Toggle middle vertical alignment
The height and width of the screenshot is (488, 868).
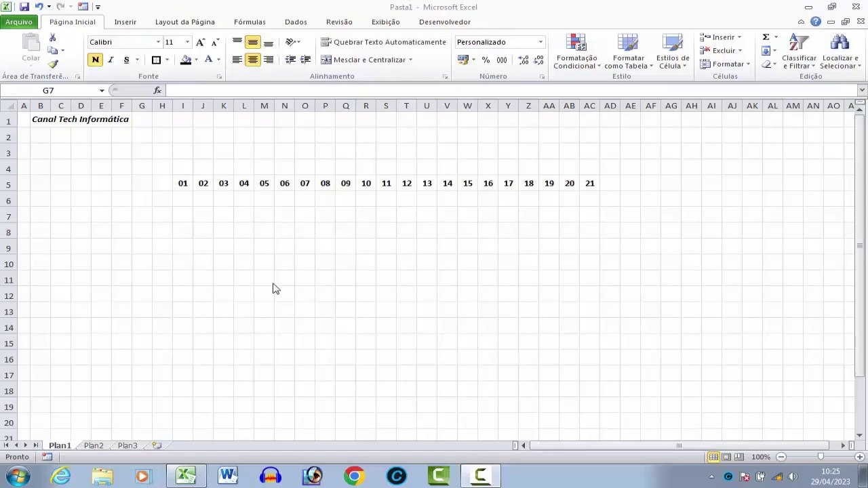pyautogui.click(x=252, y=42)
